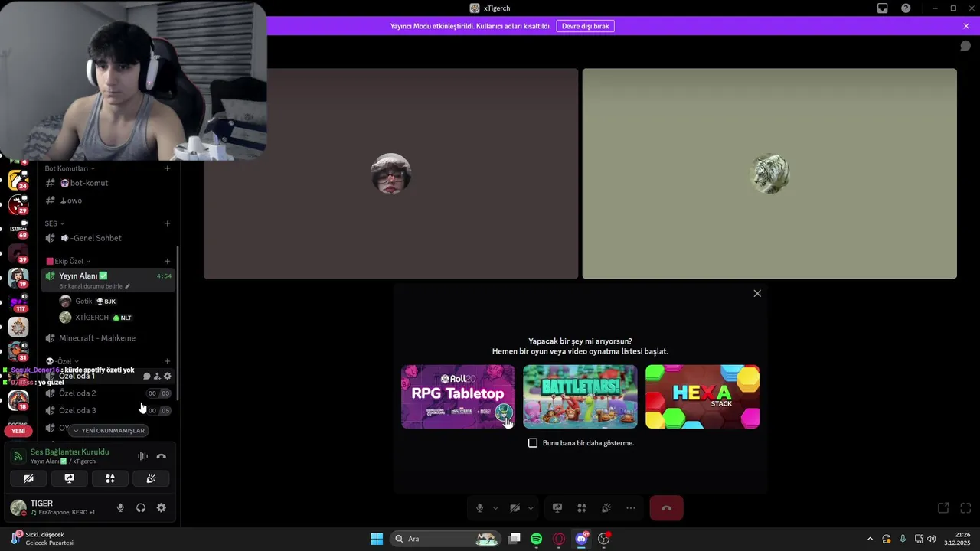Open Opera browser from the taskbar
The width and height of the screenshot is (980, 551).
pos(559,539)
